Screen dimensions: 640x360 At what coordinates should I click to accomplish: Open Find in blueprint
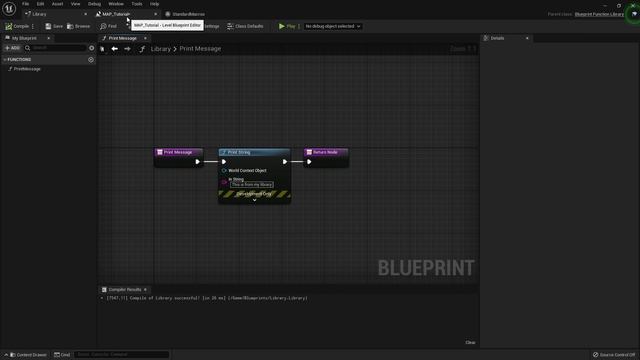(x=109, y=26)
